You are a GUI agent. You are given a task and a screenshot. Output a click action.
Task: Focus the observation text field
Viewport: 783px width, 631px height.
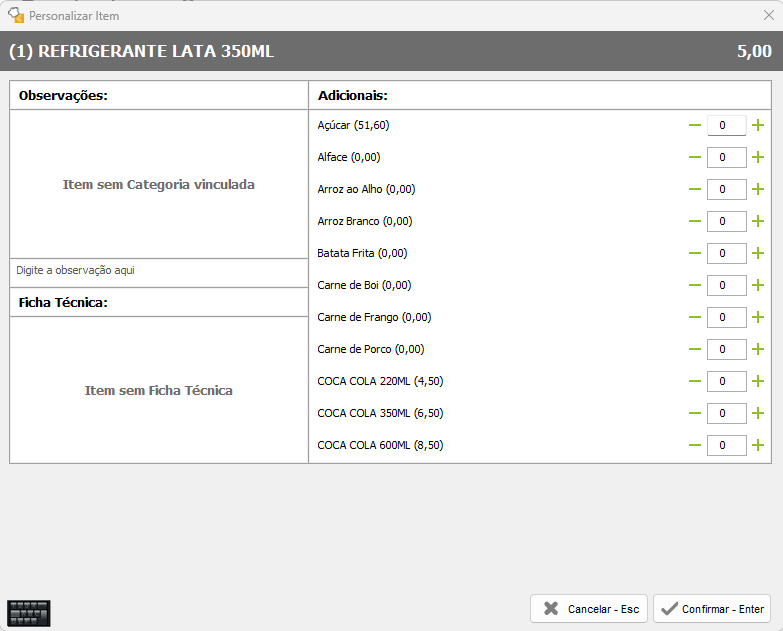(x=159, y=270)
